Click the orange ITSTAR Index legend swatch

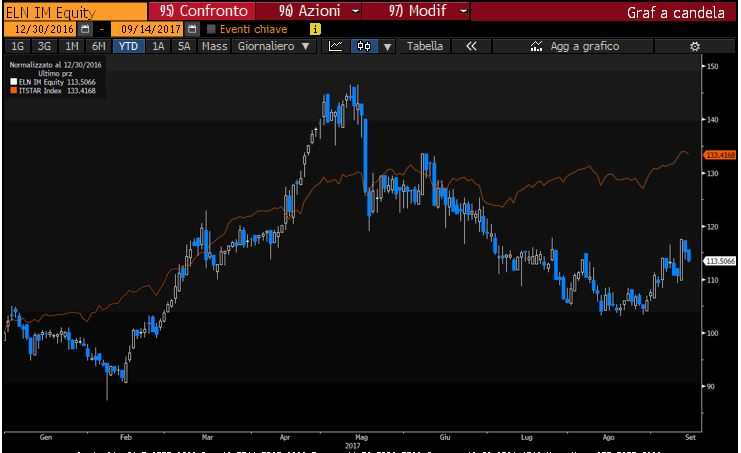point(14,90)
